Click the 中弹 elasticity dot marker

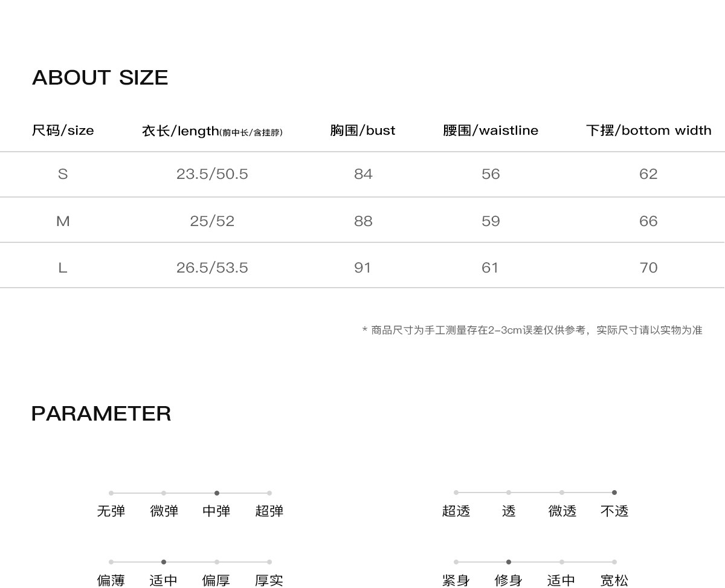click(x=217, y=493)
